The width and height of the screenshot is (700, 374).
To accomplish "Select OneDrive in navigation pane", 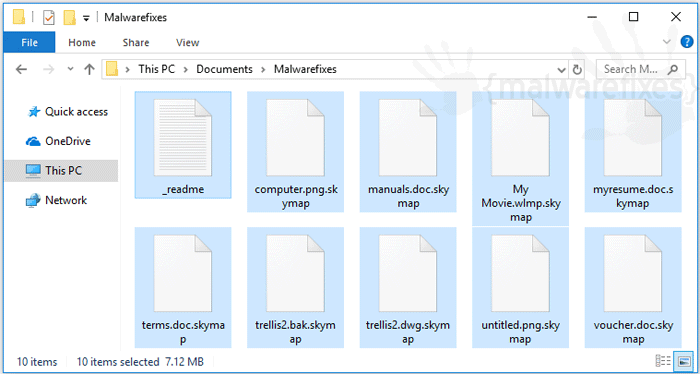I will [x=58, y=141].
